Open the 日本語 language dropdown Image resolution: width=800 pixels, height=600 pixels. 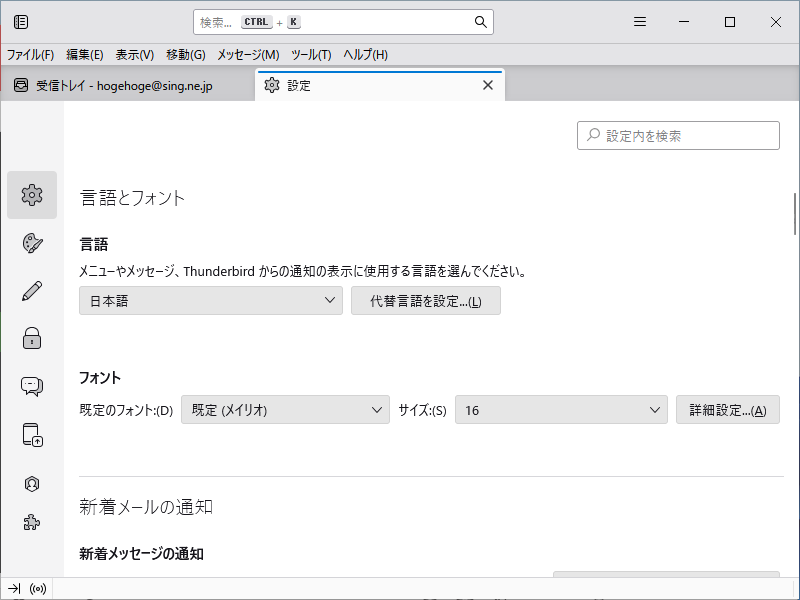[x=210, y=300]
